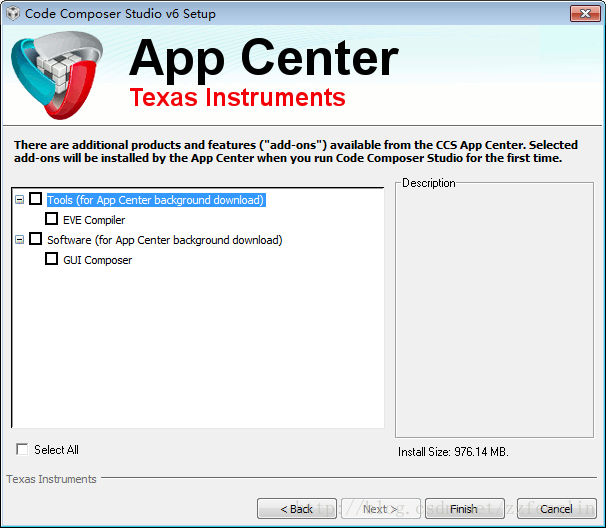Click the Code Composer Studio cube logo
Screen dimensions: 606x528
(57, 75)
